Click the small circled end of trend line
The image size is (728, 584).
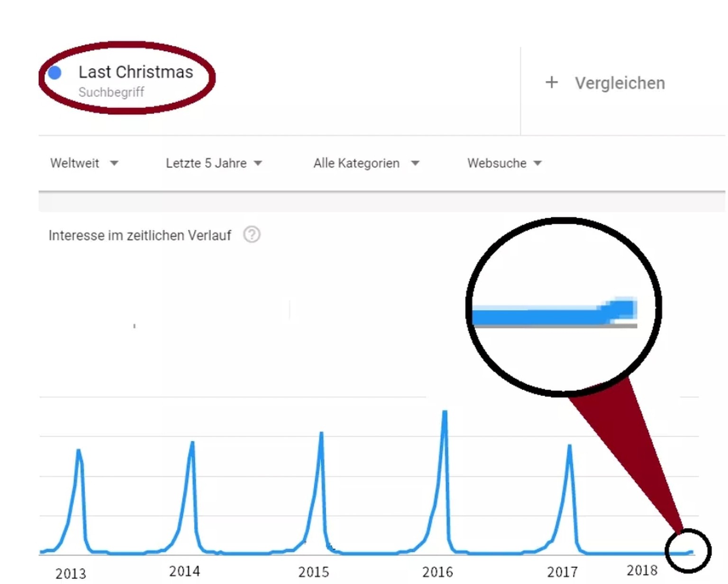688,550
